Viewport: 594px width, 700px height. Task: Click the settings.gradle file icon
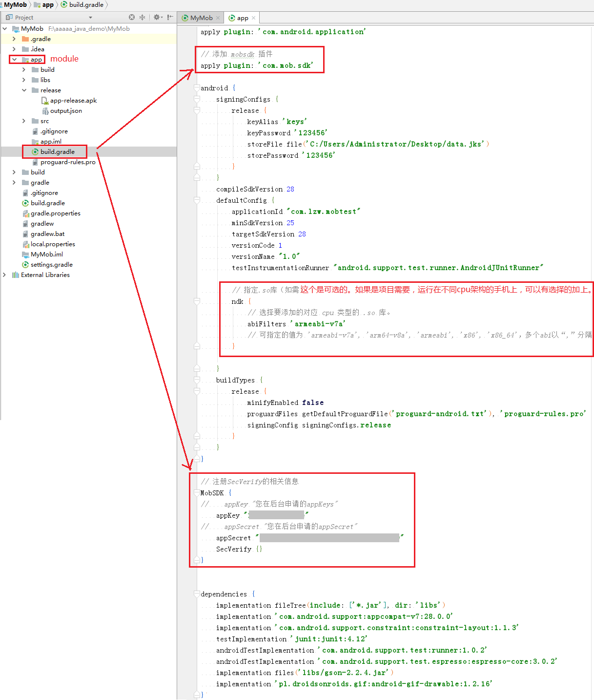pos(25,265)
